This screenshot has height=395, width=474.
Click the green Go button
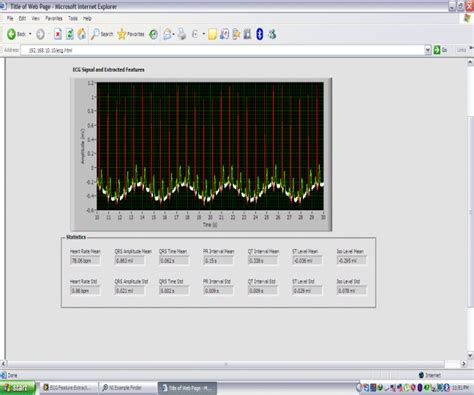point(440,50)
